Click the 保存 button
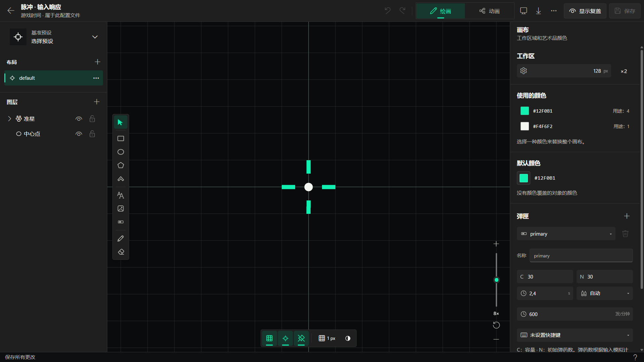This screenshot has height=362, width=644. [x=625, y=11]
